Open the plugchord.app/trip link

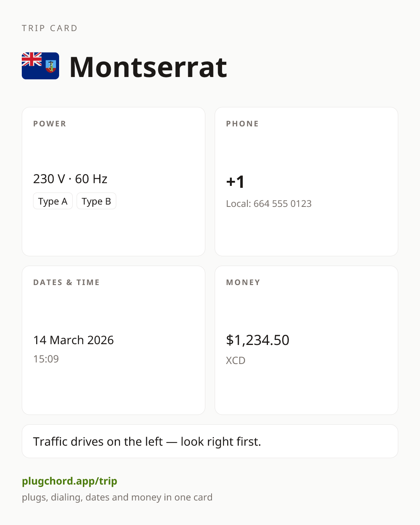coord(70,481)
